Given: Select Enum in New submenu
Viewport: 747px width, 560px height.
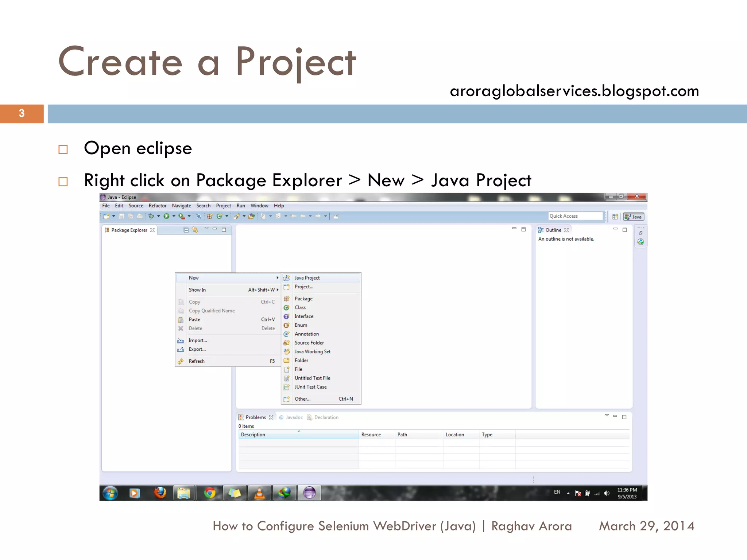Looking at the screenshot, I should point(321,325).
